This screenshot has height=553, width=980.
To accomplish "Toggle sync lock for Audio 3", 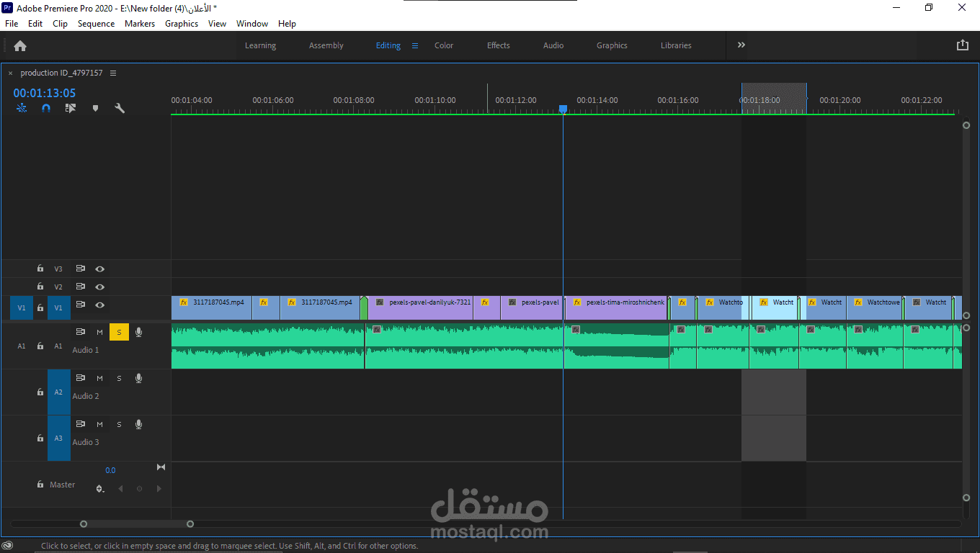I will [81, 424].
